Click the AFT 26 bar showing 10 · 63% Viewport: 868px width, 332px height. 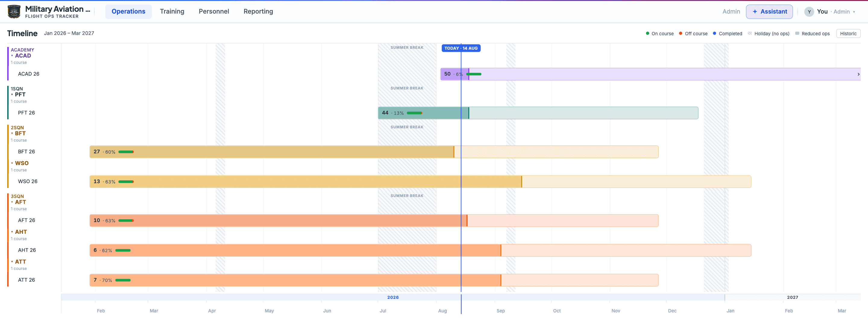coord(374,221)
